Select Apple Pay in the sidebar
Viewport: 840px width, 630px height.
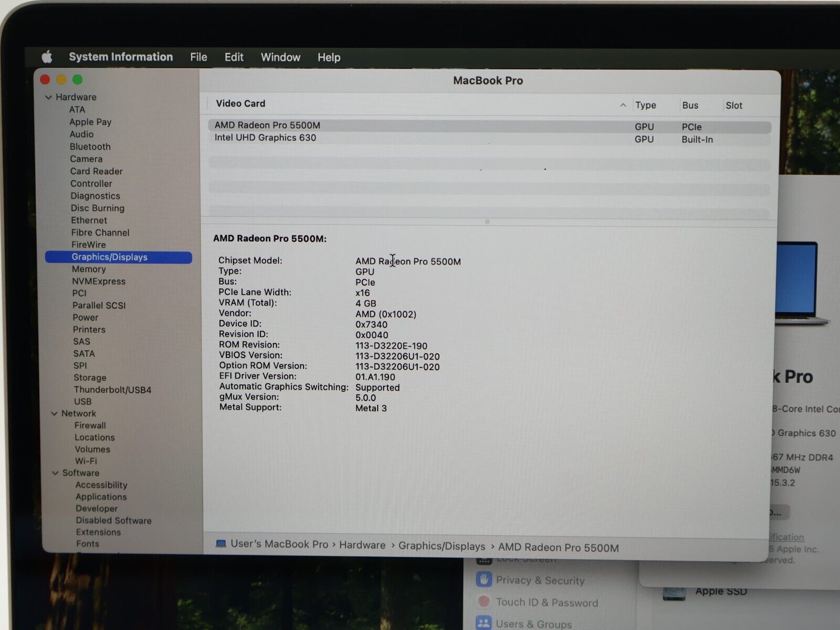[90, 122]
